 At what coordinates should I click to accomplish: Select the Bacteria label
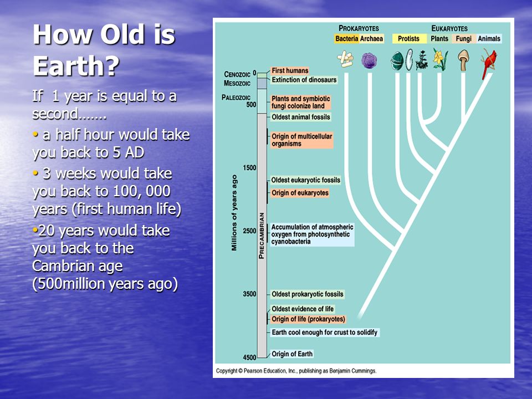point(346,39)
